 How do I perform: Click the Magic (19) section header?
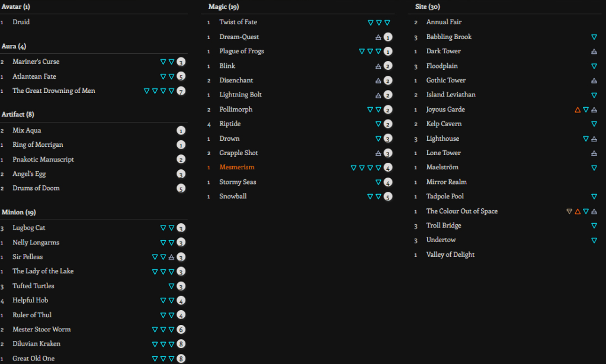point(224,7)
